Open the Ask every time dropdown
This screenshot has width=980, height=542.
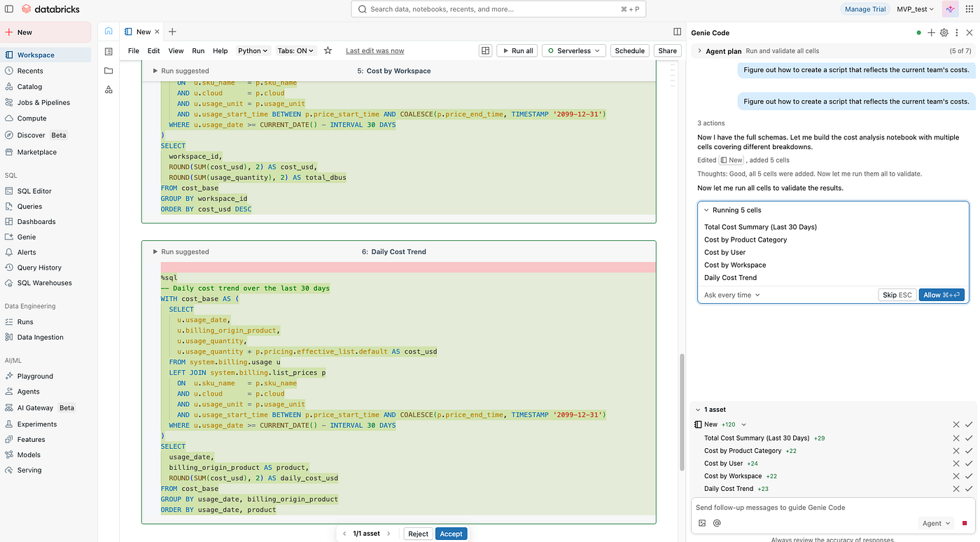pyautogui.click(x=732, y=295)
